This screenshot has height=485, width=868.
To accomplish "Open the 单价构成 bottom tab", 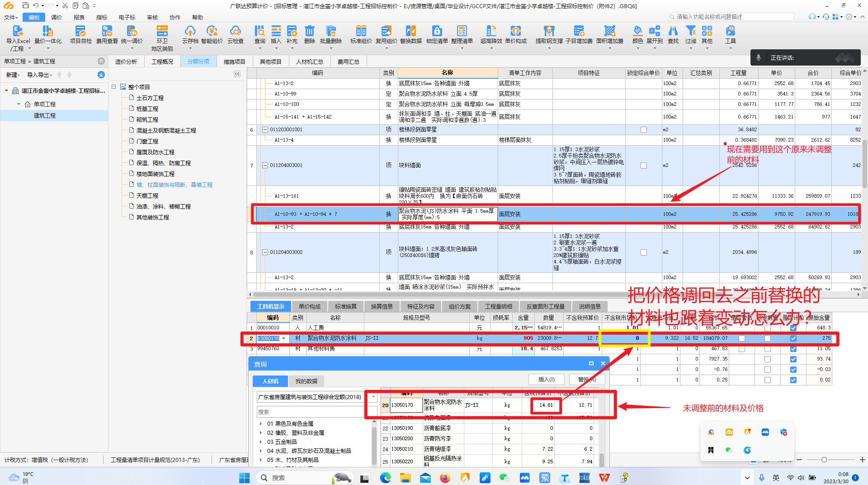I will coord(310,307).
